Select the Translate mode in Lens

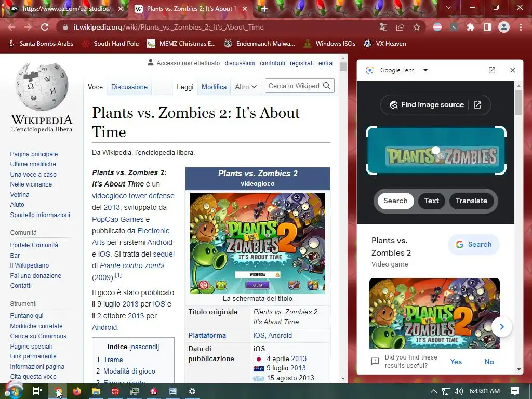tap(471, 201)
